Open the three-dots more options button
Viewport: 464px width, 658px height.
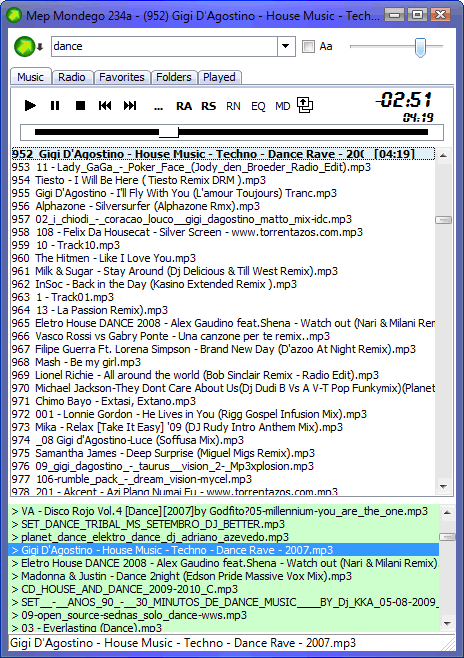[158, 107]
